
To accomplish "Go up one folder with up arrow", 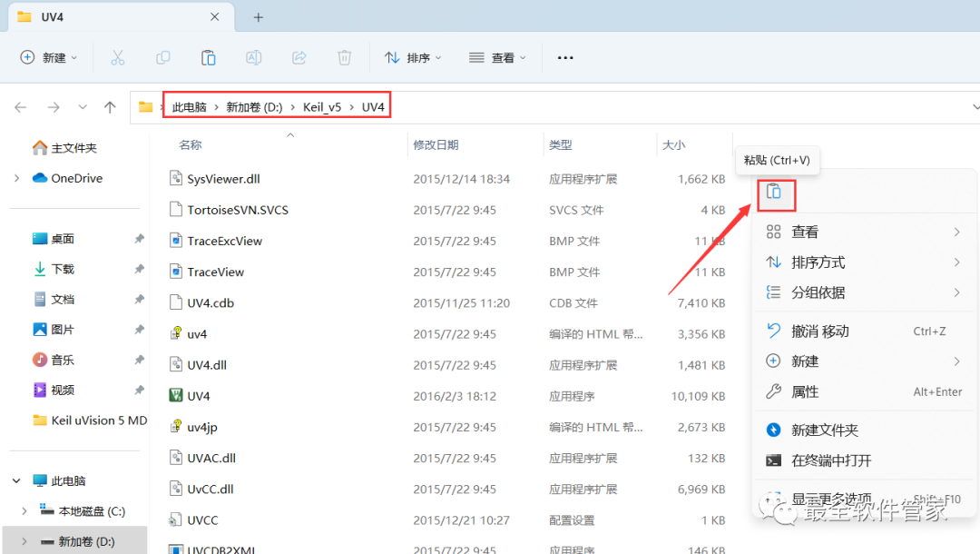I will tap(110, 107).
